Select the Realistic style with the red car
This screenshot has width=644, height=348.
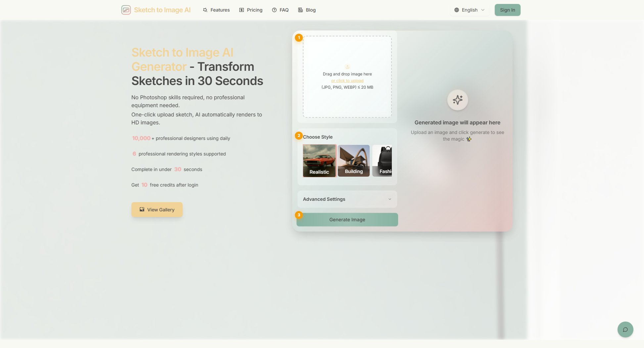pos(319,161)
